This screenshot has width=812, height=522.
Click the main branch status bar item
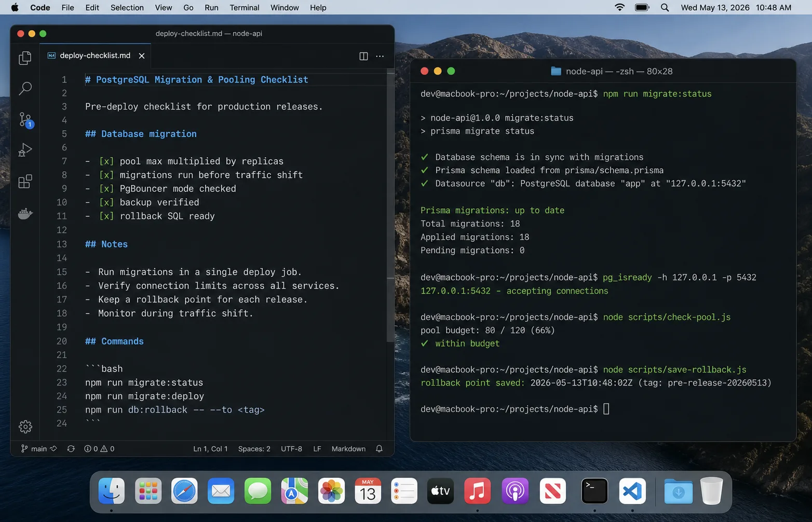(38, 449)
